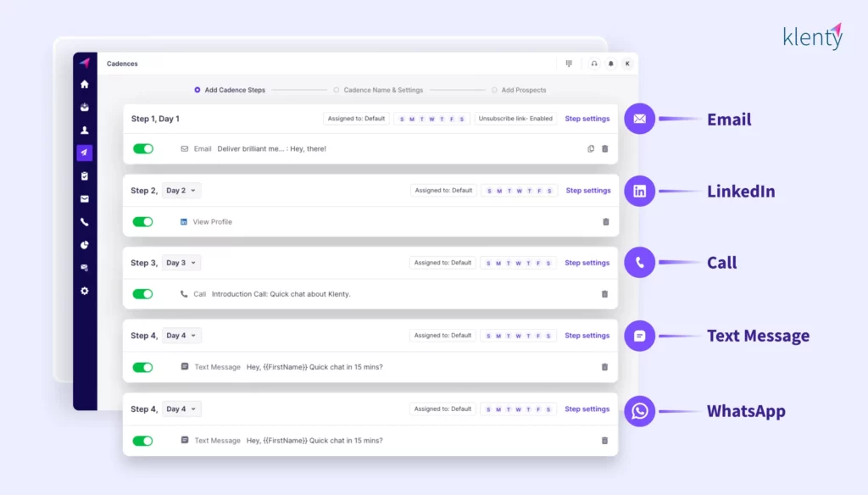Disable the Step 1 Email toggle

143,148
